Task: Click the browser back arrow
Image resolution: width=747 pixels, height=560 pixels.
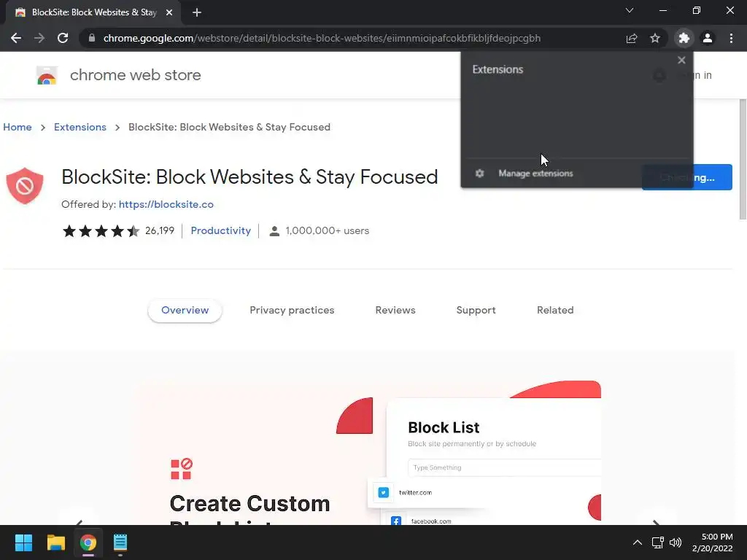Action: point(16,38)
